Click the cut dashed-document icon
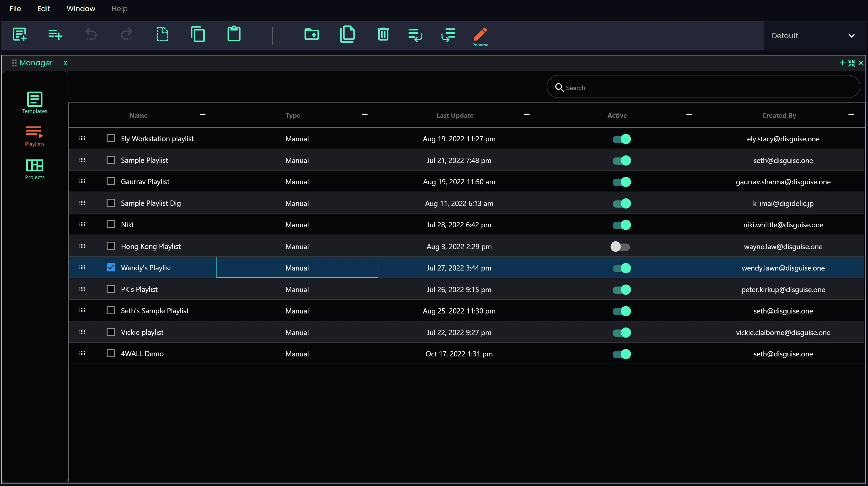Screen dimensions: 868x486 162,34
